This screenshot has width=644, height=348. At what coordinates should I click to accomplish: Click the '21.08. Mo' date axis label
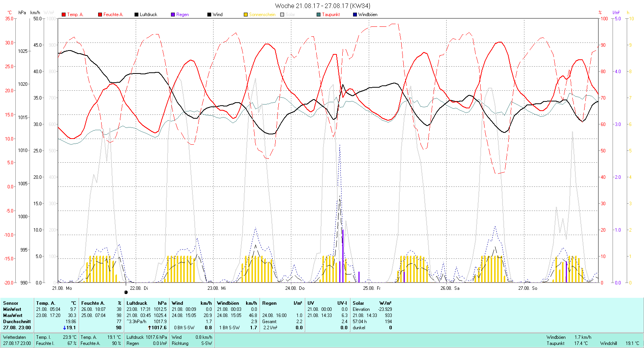coord(62,288)
